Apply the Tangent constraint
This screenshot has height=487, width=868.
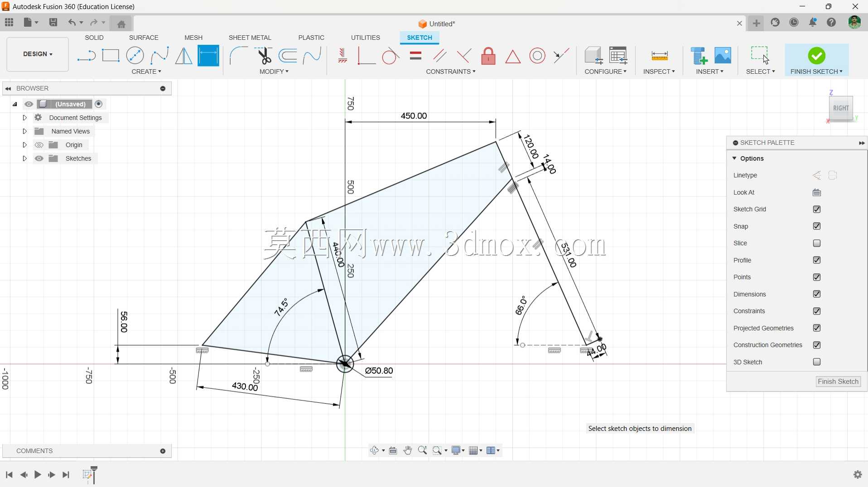391,56
